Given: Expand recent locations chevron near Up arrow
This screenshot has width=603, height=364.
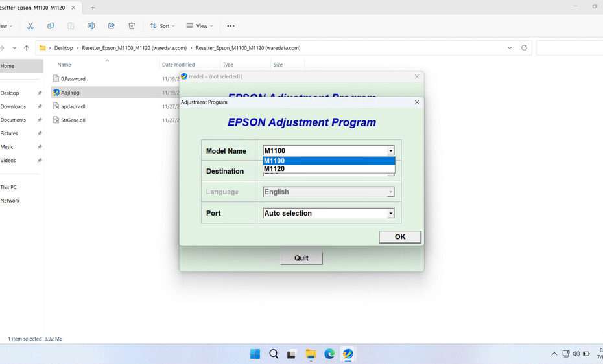Looking at the screenshot, I should click(14, 48).
